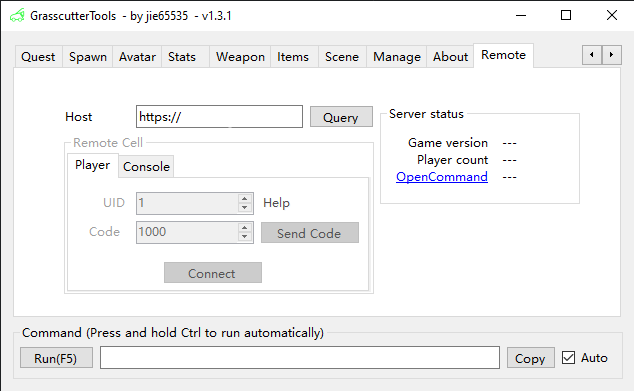Decrease Code with the down arrow

pos(244,237)
